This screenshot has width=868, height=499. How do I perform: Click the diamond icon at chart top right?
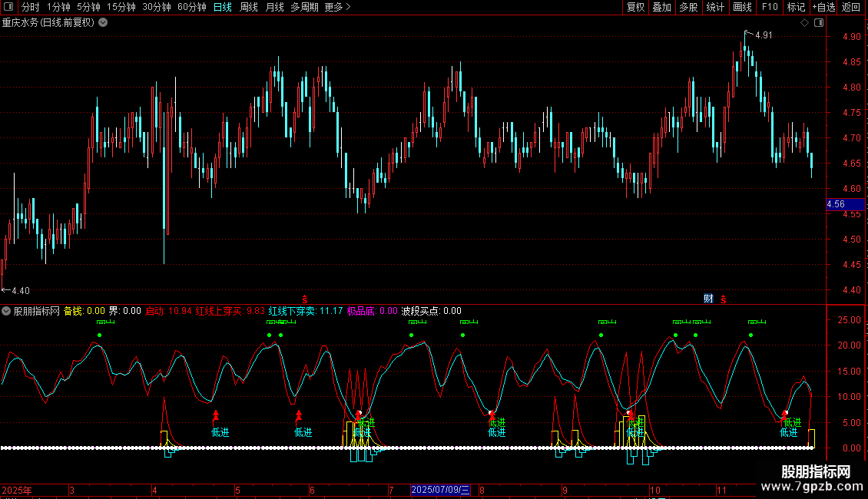pos(804,23)
